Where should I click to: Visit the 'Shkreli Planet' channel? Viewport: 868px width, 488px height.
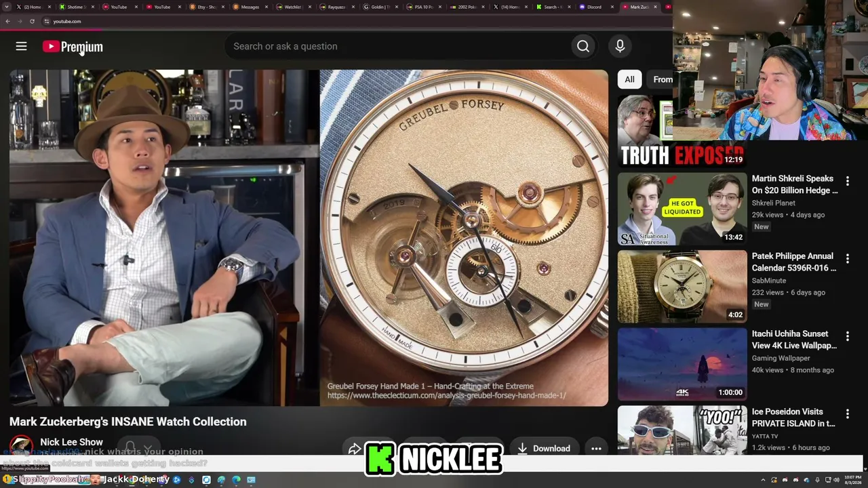774,203
